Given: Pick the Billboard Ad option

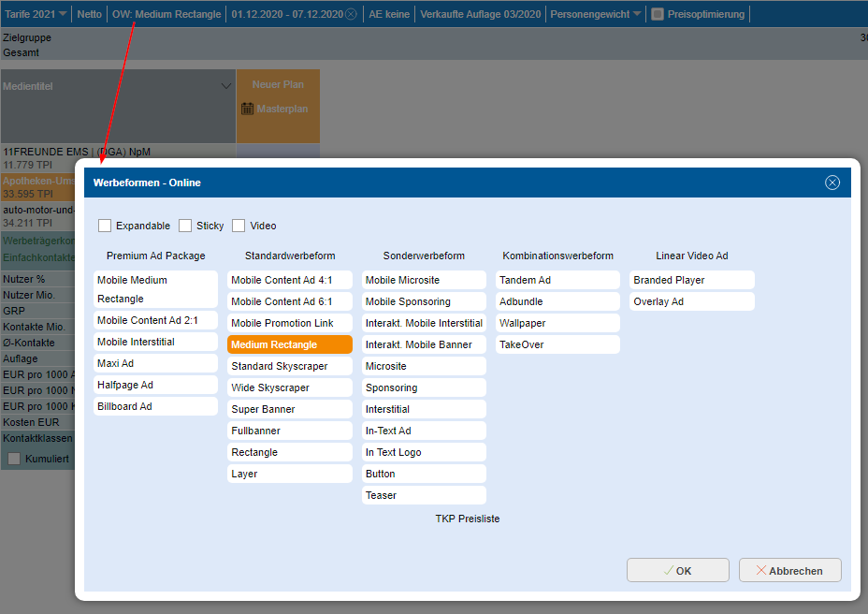Looking at the screenshot, I should (155, 406).
